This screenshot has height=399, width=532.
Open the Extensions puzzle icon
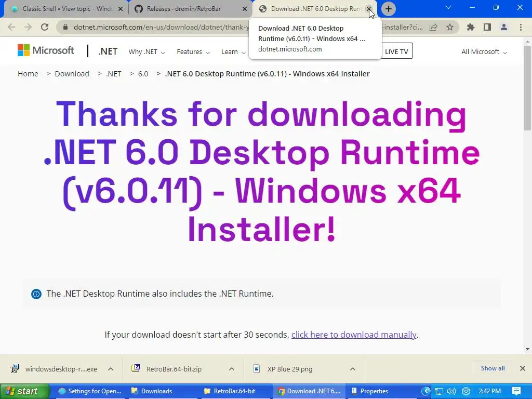[x=471, y=27]
